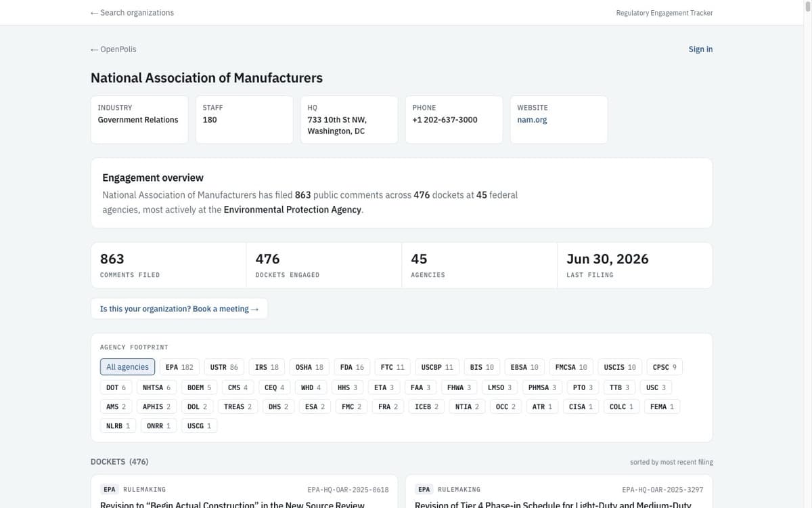The height and width of the screenshot is (508, 812).
Task: Choose the BOEM 5 agency chip
Action: pos(199,387)
